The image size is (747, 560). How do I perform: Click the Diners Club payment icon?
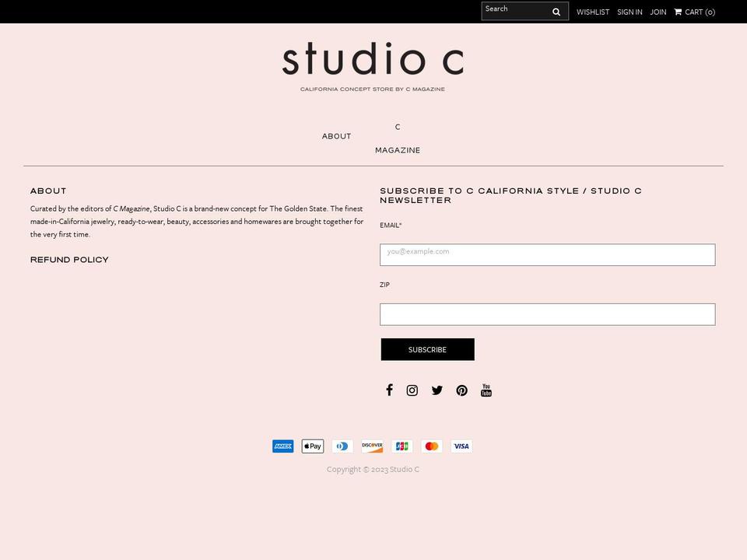pos(342,446)
